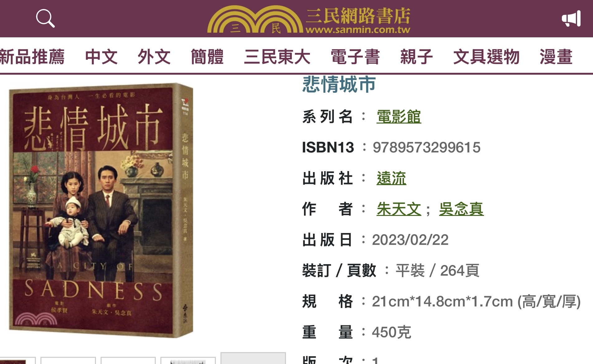Image resolution: width=593 pixels, height=364 pixels.
Task: View author 吳念真 page
Action: pyautogui.click(x=461, y=209)
